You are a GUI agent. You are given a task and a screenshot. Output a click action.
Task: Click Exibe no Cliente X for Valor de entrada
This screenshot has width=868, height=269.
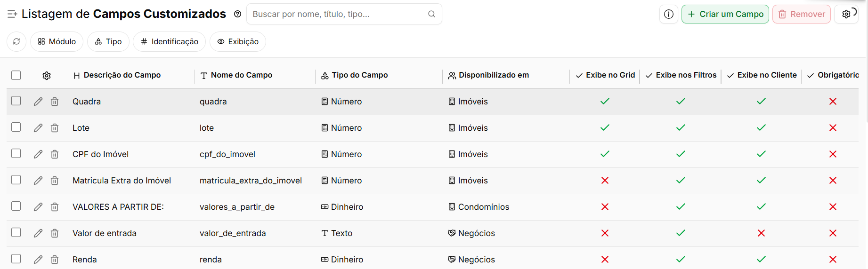pos(761,233)
